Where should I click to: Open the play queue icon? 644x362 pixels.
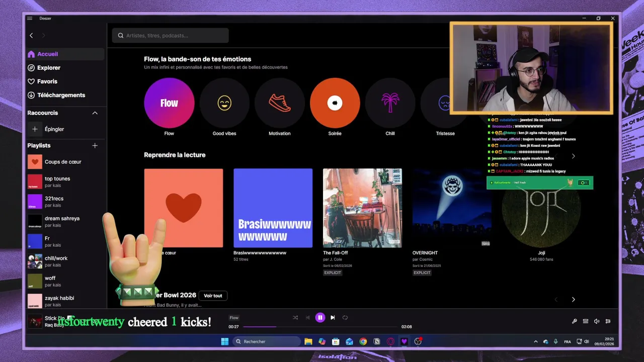(586, 321)
